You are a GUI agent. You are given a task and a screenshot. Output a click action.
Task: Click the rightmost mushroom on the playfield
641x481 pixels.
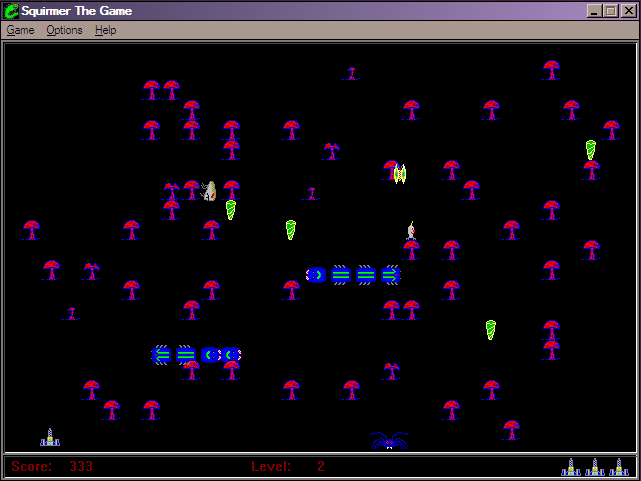click(611, 130)
